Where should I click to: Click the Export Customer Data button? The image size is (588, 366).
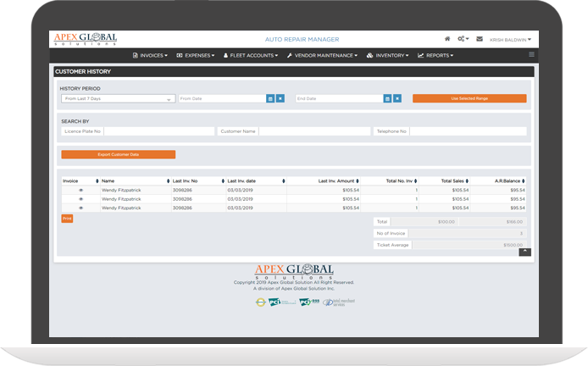coord(118,154)
